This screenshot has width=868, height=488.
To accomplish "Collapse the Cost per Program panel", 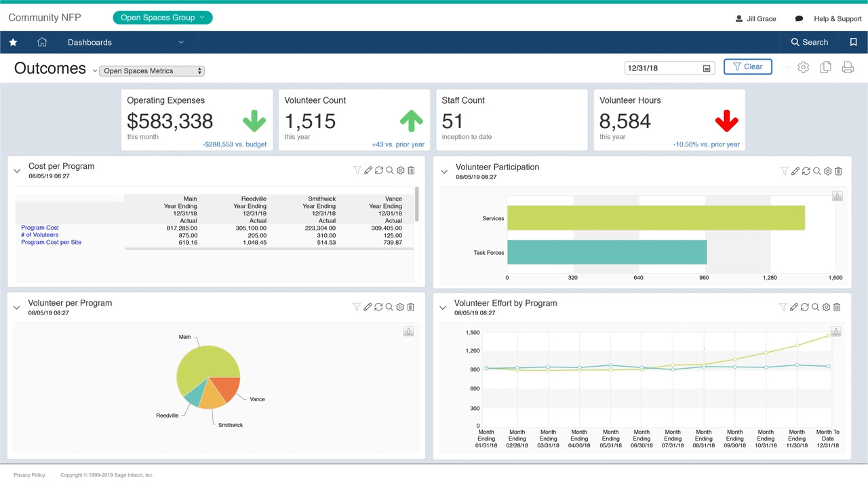I will [x=18, y=171].
